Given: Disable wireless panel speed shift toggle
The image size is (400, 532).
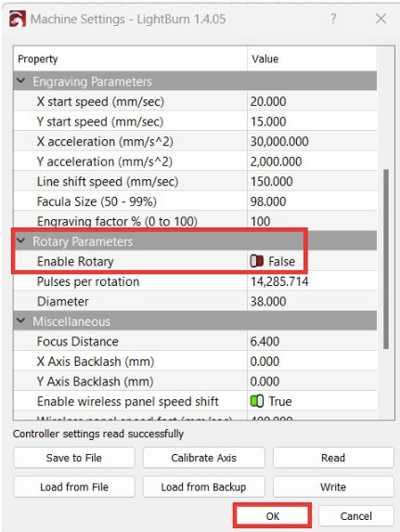Looking at the screenshot, I should point(257,401).
